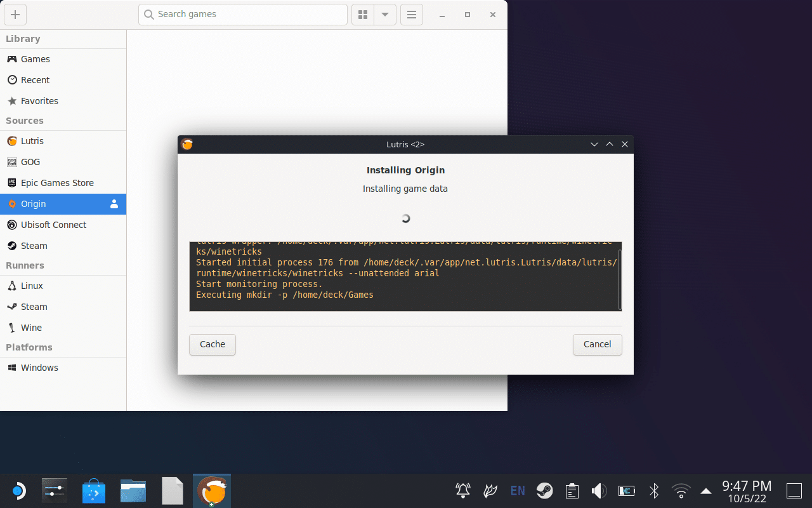Open the Lutris hamburger menu
The width and height of the screenshot is (812, 508).
(x=412, y=15)
